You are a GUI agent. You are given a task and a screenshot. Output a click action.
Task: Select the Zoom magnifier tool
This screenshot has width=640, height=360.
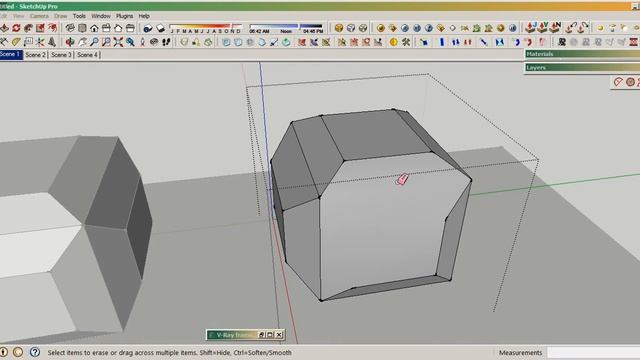94,42
